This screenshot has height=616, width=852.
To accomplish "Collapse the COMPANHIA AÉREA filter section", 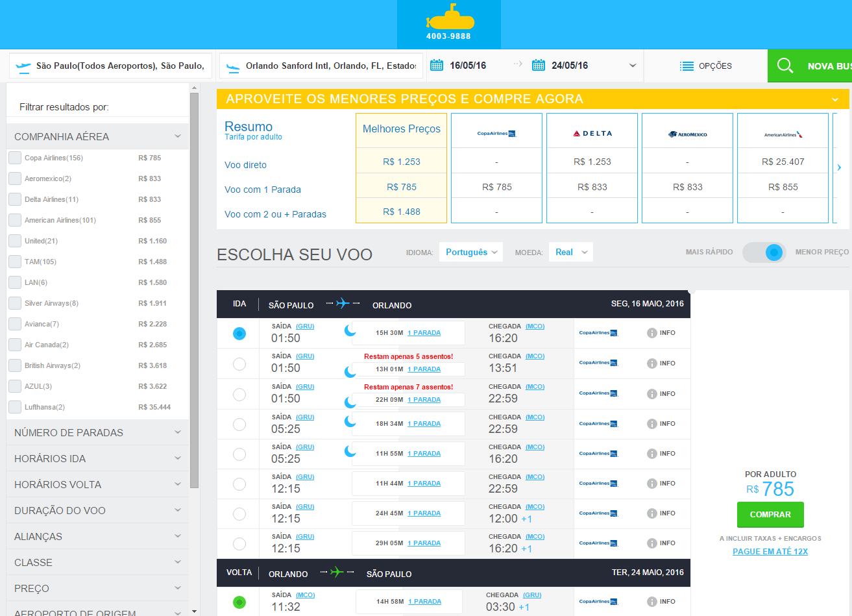I will coord(97,136).
